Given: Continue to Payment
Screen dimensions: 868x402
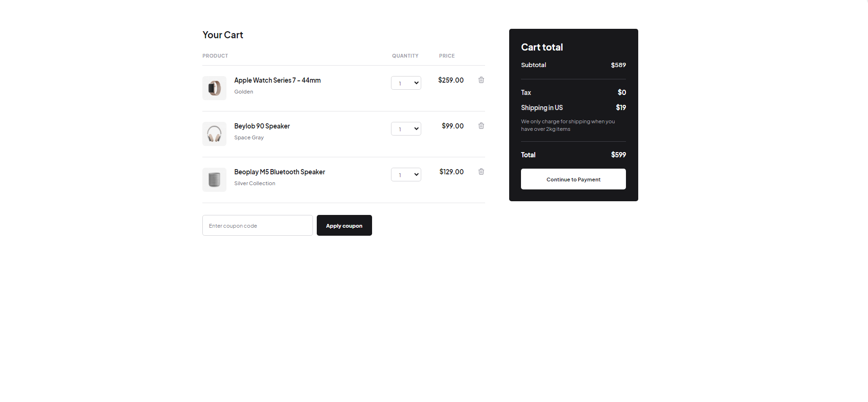Looking at the screenshot, I should click(x=573, y=179).
